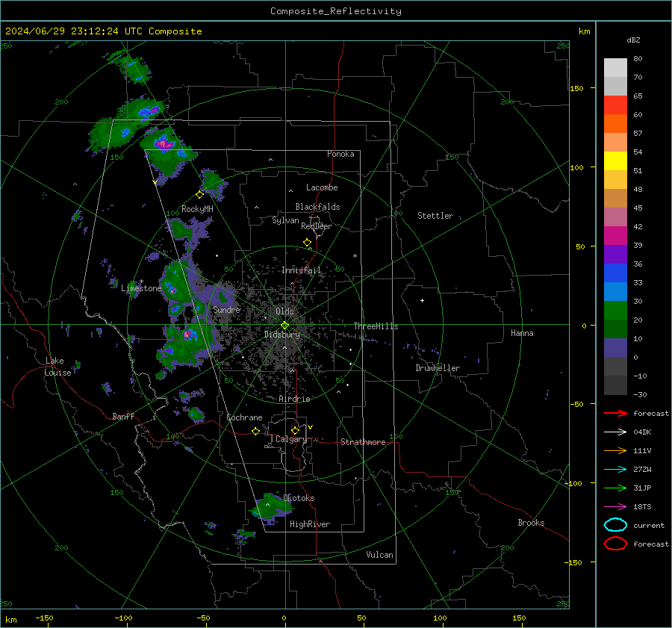Click the red forecast arrow in legend

click(615, 413)
